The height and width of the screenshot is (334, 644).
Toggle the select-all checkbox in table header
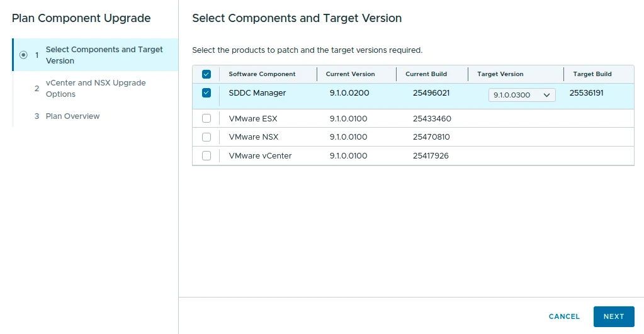click(x=206, y=74)
